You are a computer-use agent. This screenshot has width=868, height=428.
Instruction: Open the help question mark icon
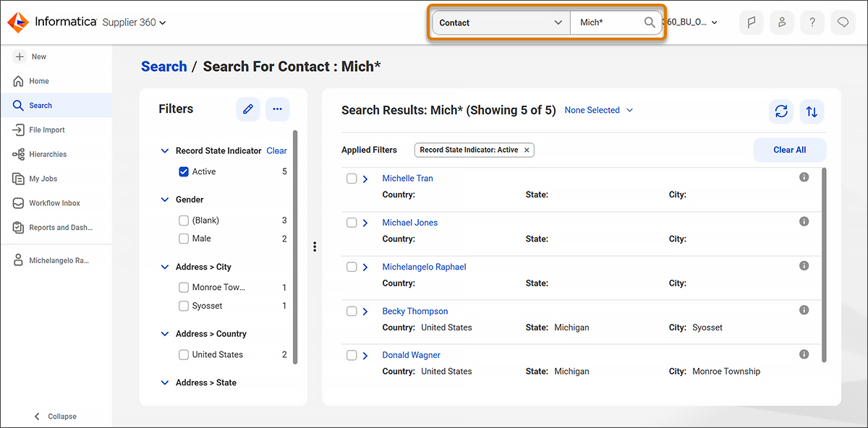[812, 22]
